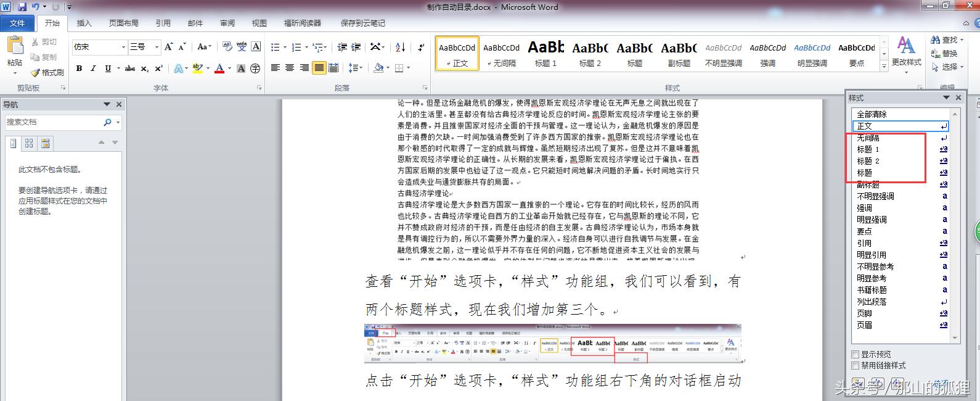Increase paragraph indent
Viewport: 980px width, 401px height.
356,47
